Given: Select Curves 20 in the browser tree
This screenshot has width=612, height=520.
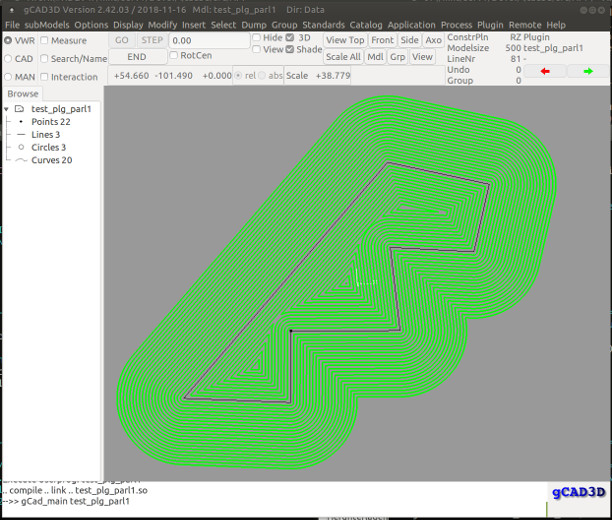Looking at the screenshot, I should 52,160.
